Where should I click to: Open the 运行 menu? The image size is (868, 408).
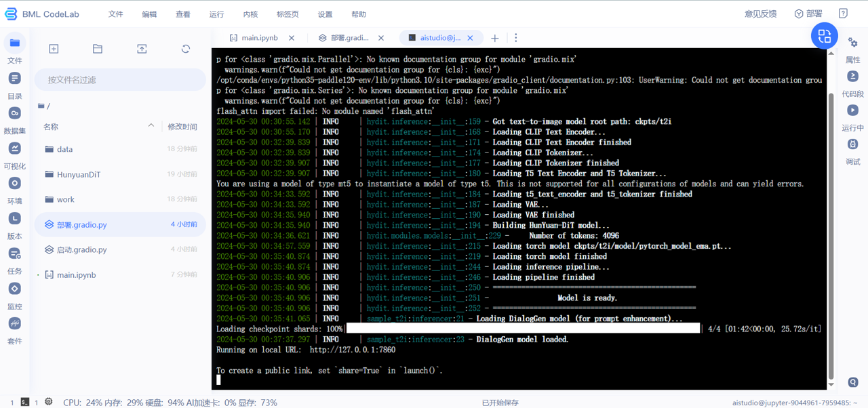click(x=216, y=14)
